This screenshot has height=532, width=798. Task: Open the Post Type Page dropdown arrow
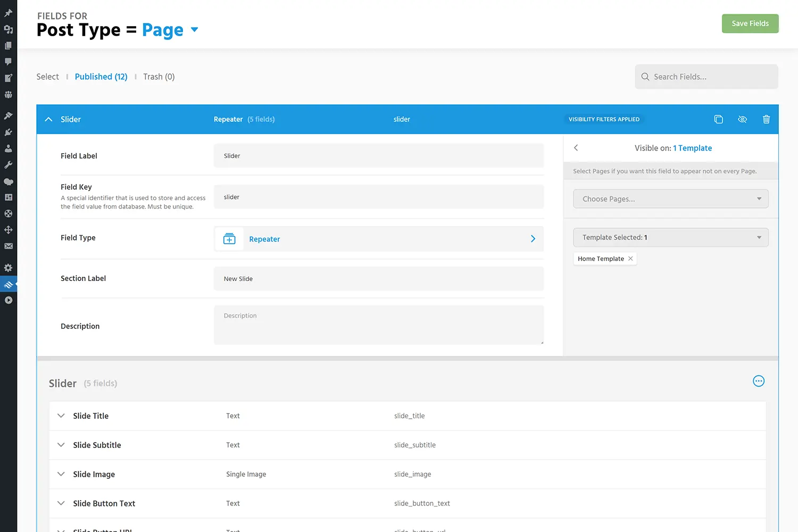(194, 30)
